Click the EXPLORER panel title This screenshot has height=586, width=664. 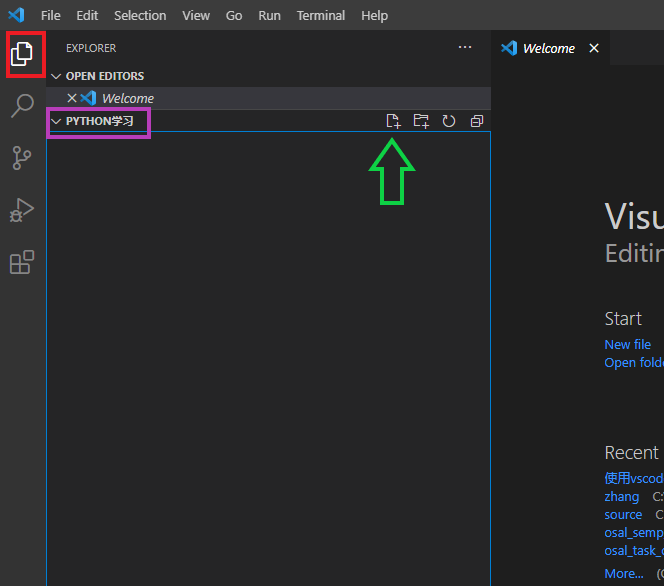(x=91, y=48)
